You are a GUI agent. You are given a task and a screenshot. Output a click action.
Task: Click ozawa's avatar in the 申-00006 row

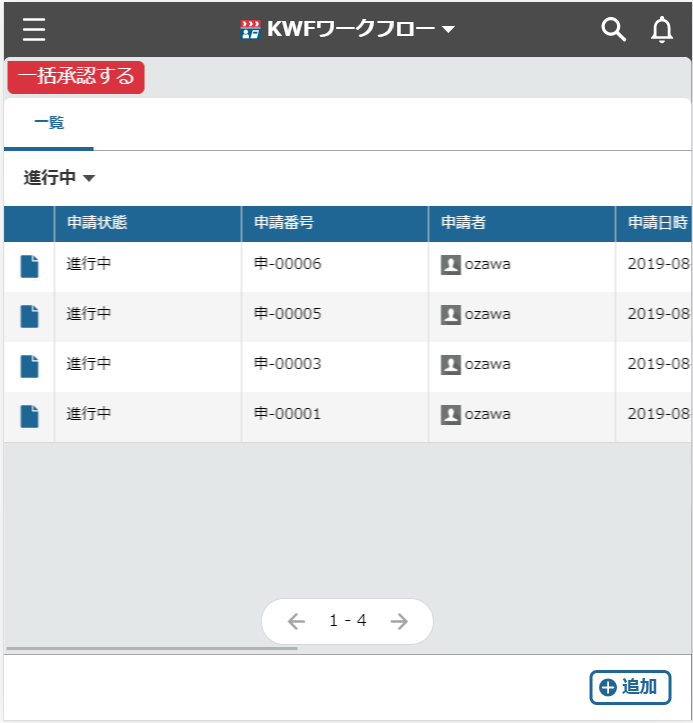[451, 265]
